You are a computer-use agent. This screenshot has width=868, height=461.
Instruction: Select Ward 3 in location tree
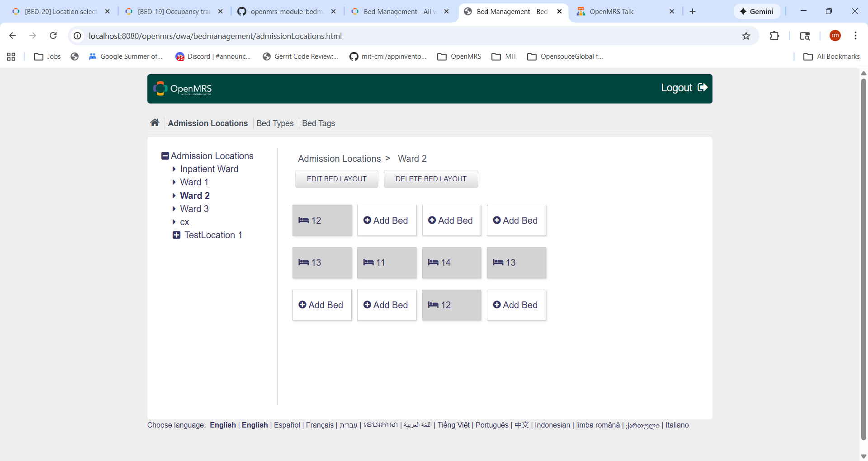[194, 209]
